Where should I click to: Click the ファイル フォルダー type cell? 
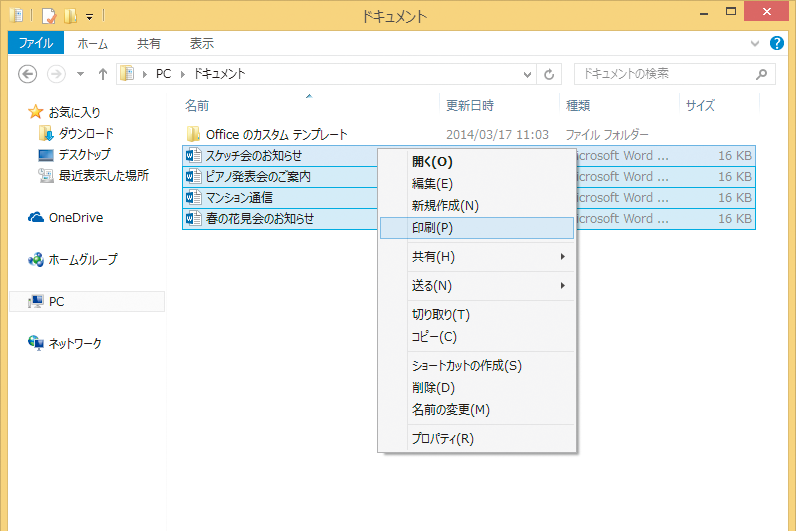(x=607, y=135)
